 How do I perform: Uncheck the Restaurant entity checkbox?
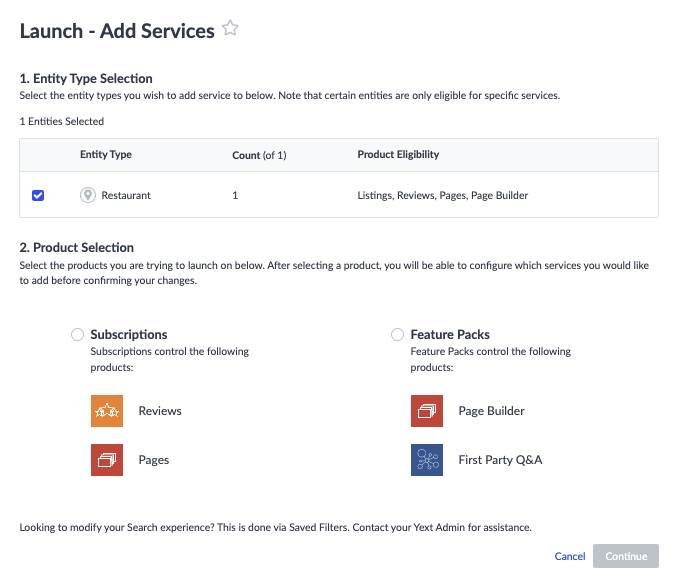click(x=38, y=195)
